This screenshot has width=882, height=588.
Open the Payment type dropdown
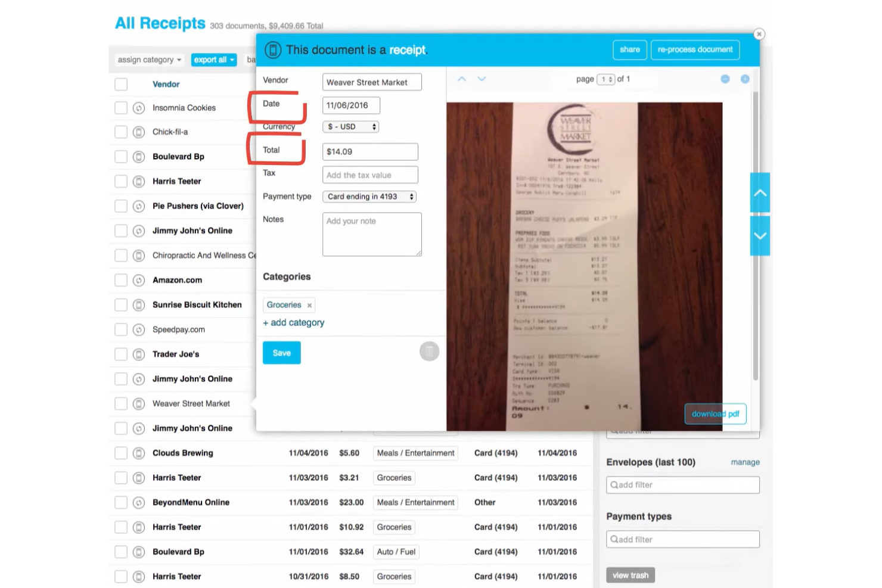pyautogui.click(x=369, y=197)
